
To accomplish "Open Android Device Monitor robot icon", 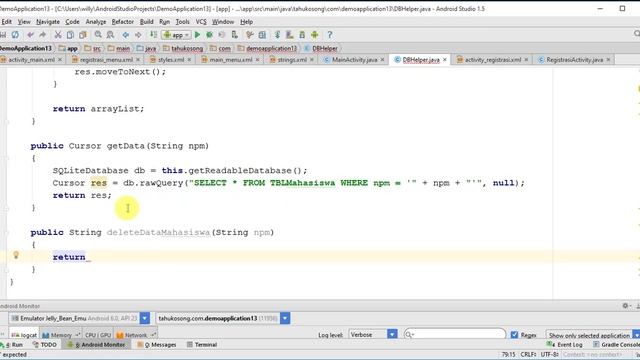I will click(x=314, y=35).
